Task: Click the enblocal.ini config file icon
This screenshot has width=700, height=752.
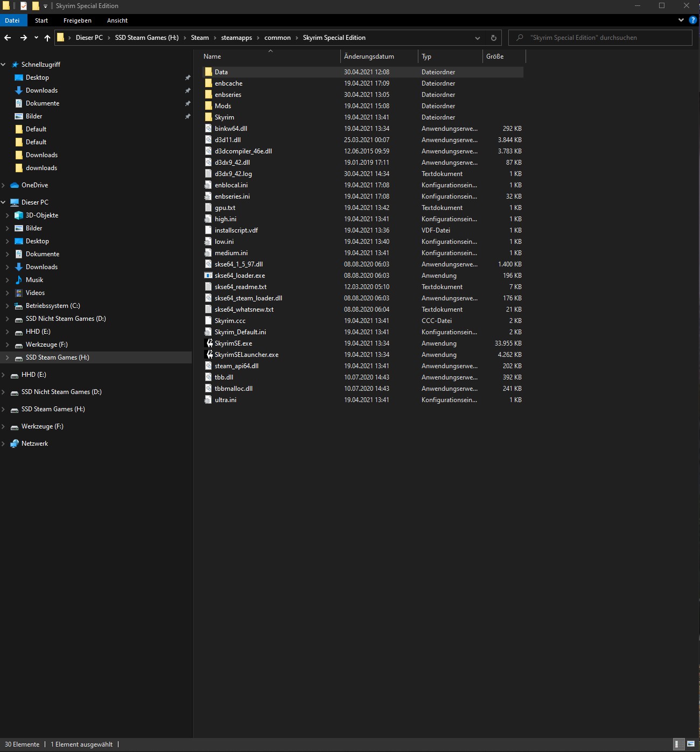Action: [208, 185]
